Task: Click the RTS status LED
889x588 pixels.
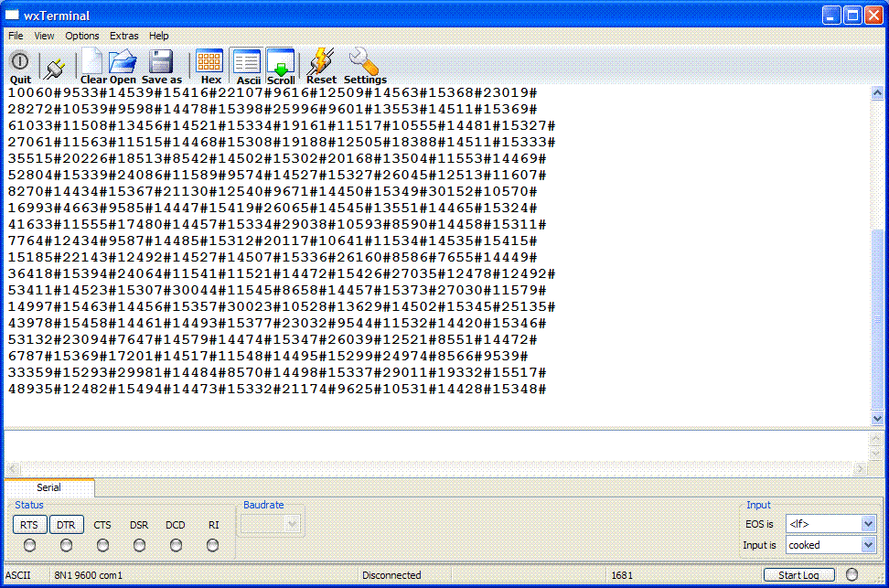Action: pyautogui.click(x=29, y=545)
